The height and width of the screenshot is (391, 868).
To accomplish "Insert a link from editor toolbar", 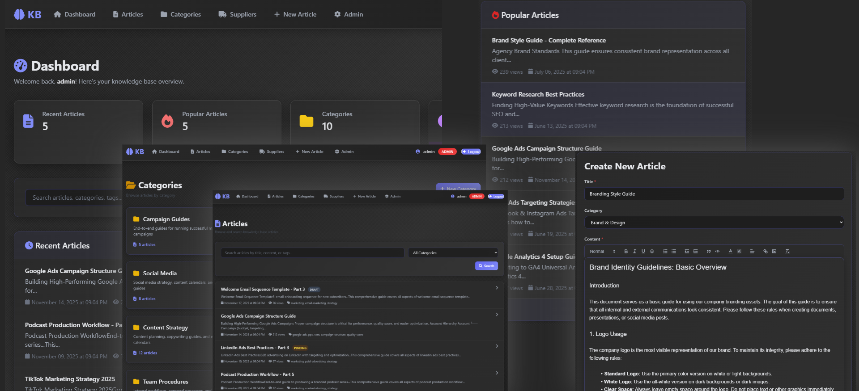I will 766,251.
